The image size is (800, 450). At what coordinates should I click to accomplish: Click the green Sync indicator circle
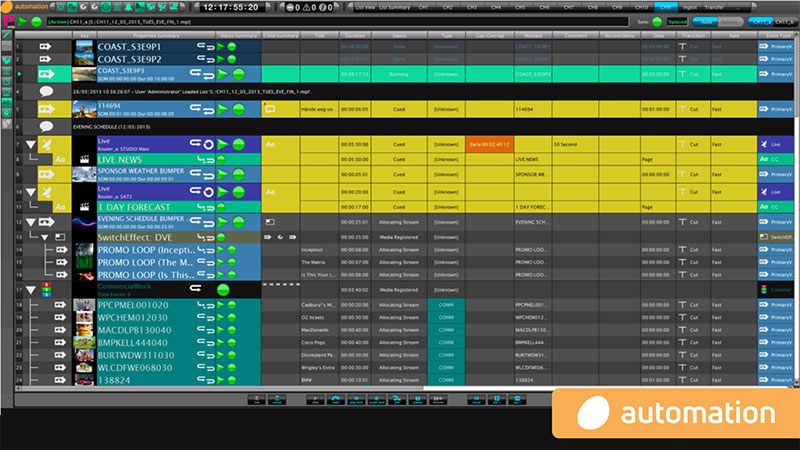pos(658,20)
